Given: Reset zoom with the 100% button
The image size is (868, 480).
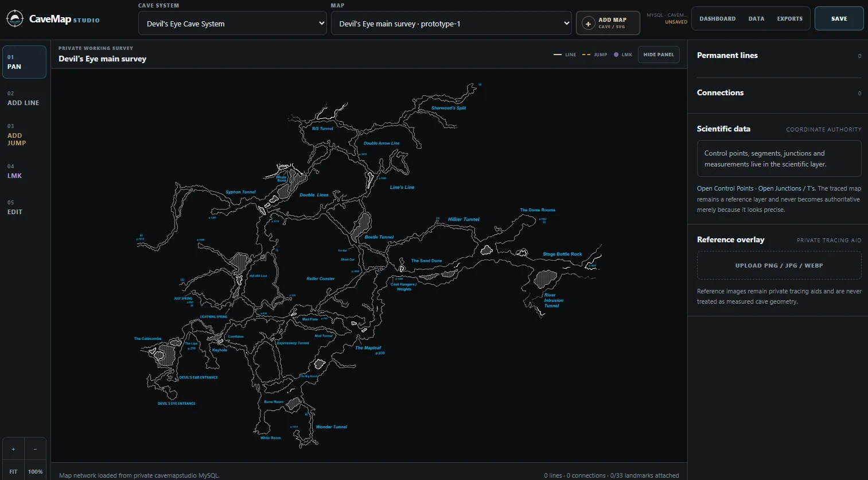Looking at the screenshot, I should tap(35, 471).
